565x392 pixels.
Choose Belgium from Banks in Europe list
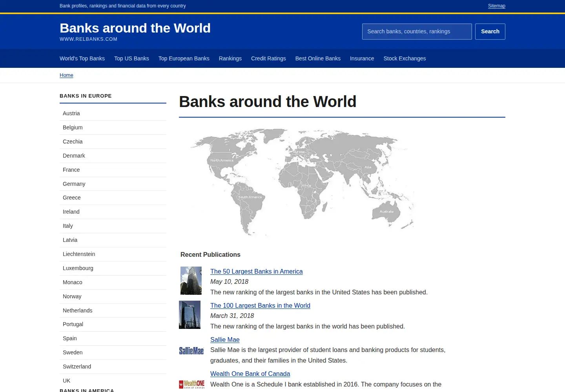(x=113, y=127)
